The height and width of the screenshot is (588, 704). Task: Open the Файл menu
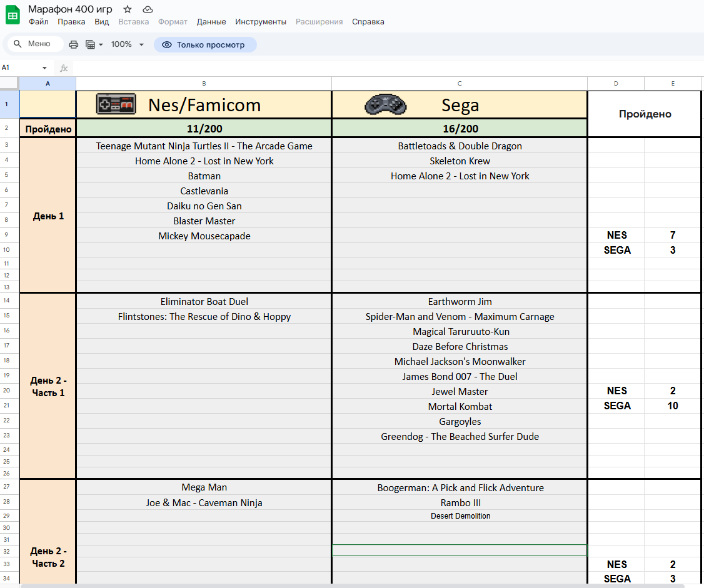[38, 22]
